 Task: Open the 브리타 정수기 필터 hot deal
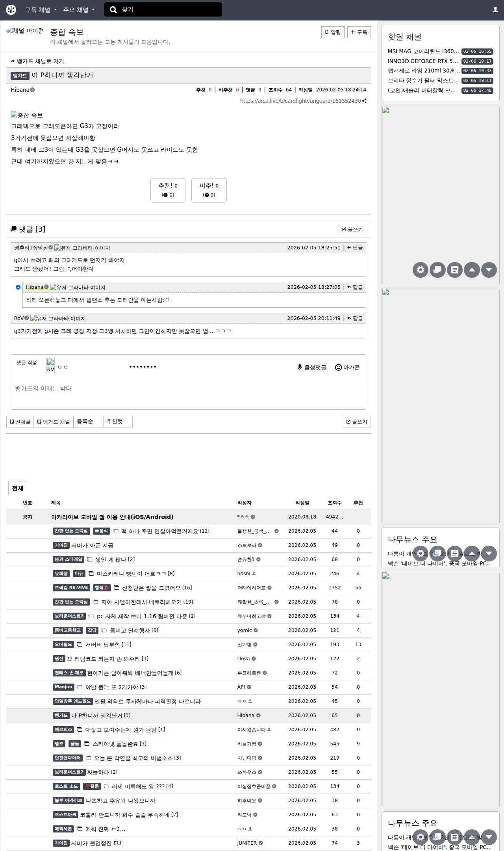pos(424,80)
